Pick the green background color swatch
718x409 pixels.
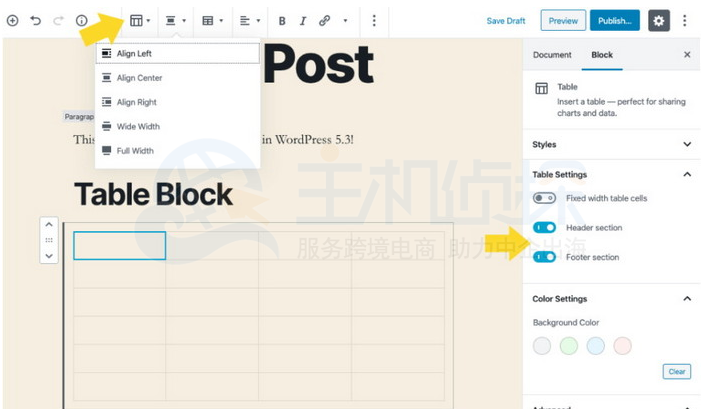[x=569, y=346]
